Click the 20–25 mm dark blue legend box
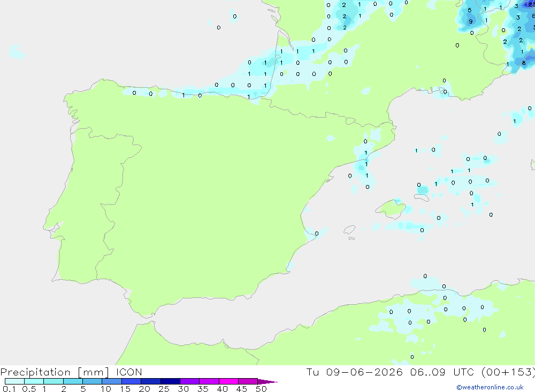The width and height of the screenshot is (535, 392). (x=150, y=381)
